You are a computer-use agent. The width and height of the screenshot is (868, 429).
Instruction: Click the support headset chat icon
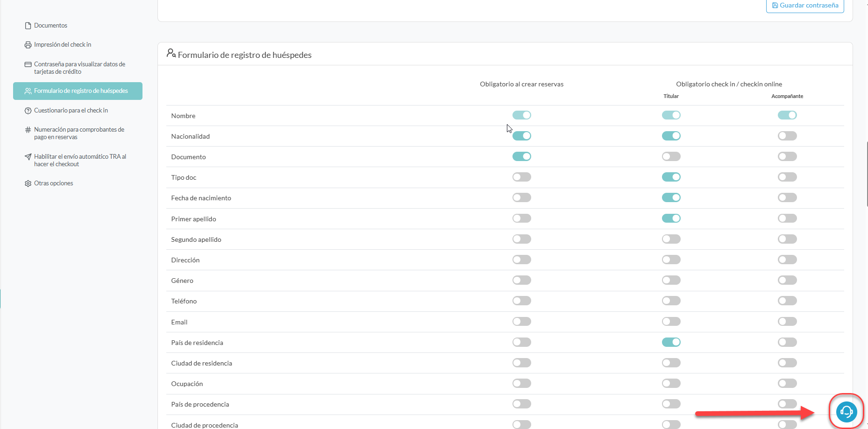[x=846, y=411]
